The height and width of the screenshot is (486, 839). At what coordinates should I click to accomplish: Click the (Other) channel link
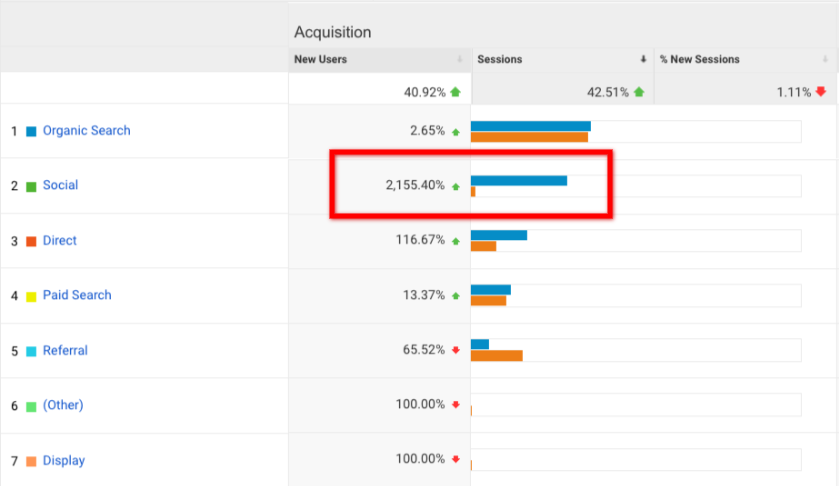click(x=62, y=405)
